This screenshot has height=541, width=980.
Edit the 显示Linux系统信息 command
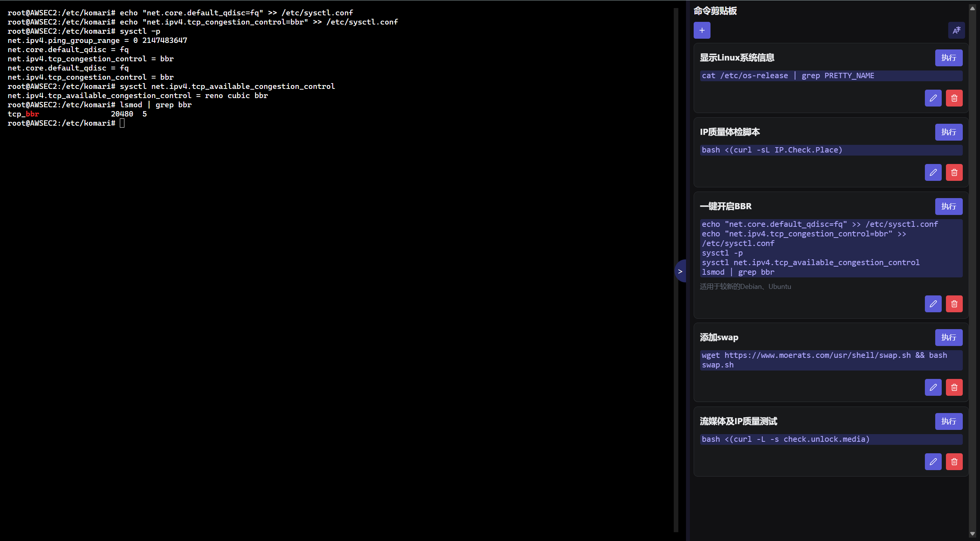click(933, 98)
